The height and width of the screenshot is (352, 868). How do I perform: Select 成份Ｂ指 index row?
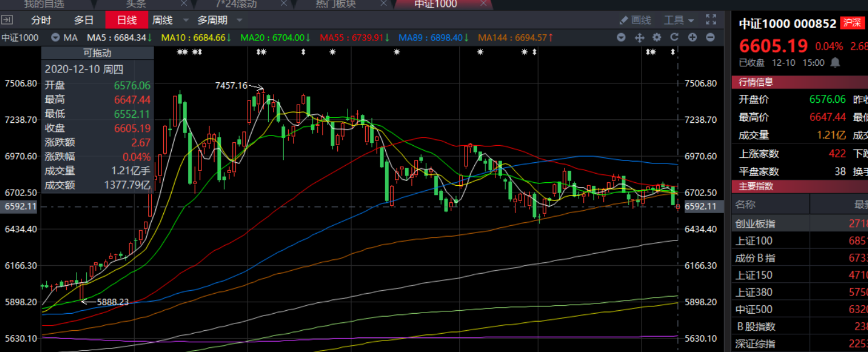point(800,258)
